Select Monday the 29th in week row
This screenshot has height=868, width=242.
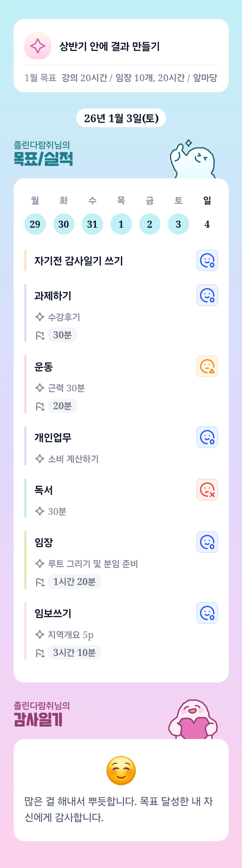[x=35, y=224]
